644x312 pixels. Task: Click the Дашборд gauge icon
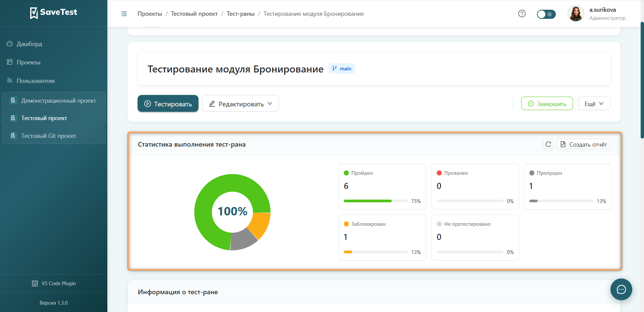coord(10,44)
